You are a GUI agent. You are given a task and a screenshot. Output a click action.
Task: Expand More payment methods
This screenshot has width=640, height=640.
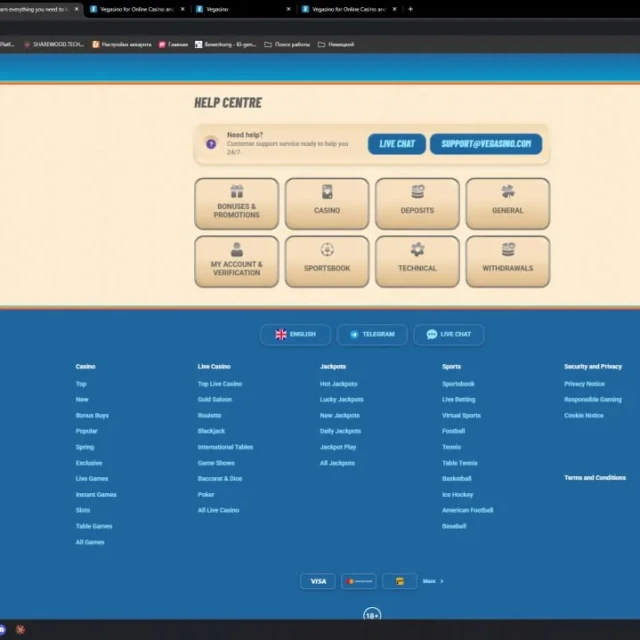(433, 581)
